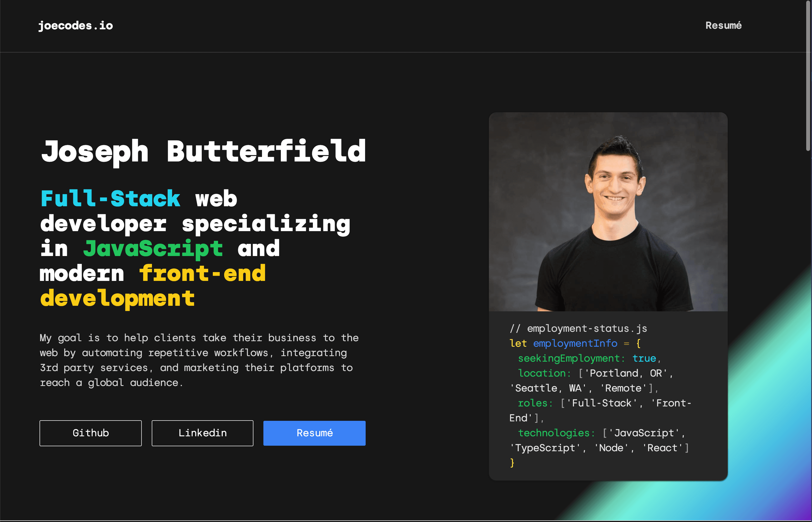The image size is (812, 522).
Task: Click the 'Remote' string in code
Action: pos(623,388)
